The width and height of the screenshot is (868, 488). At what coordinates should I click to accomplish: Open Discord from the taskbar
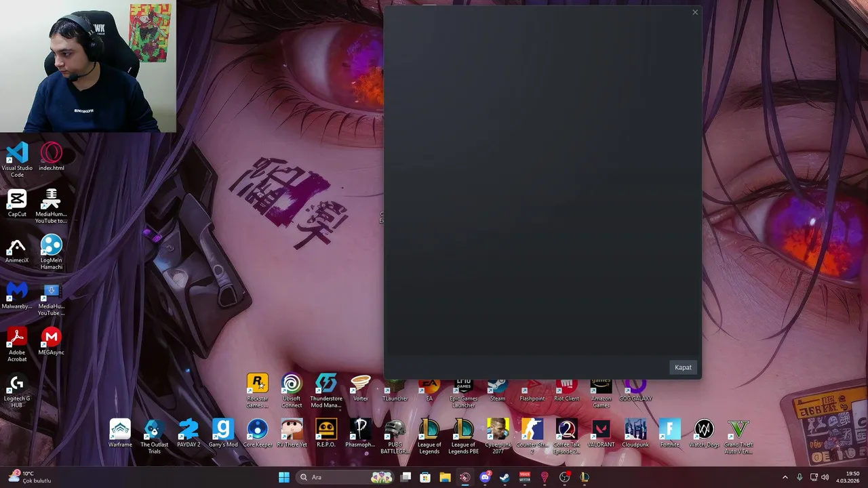(485, 477)
